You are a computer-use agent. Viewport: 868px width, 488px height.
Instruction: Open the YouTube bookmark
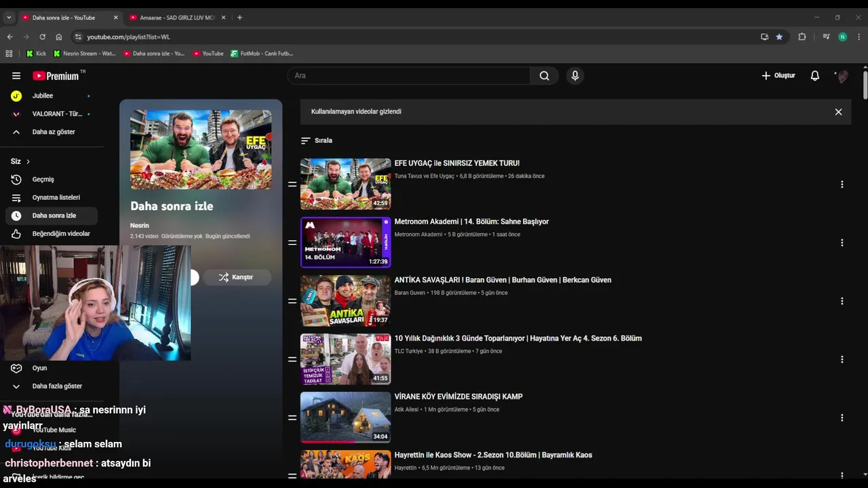tap(208, 54)
